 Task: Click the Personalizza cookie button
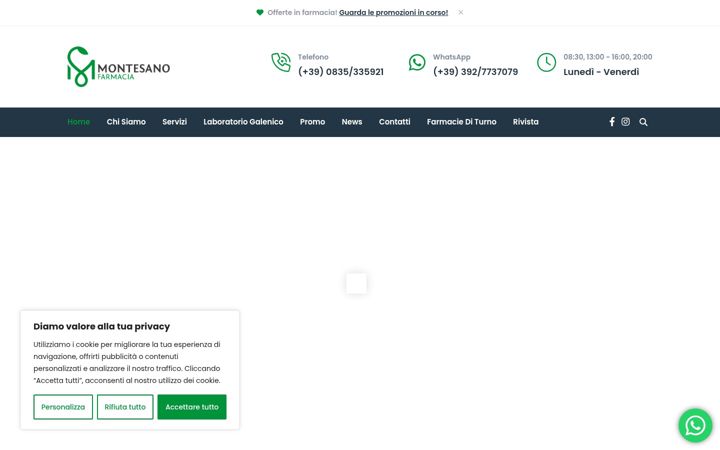[x=63, y=407]
